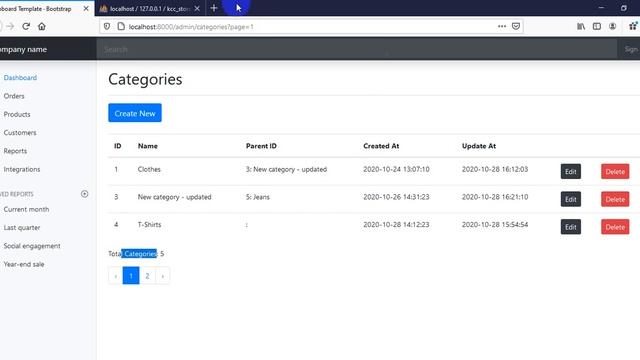Image resolution: width=640 pixels, height=360 pixels.
Task: Click the Create New button
Action: pos(135,113)
